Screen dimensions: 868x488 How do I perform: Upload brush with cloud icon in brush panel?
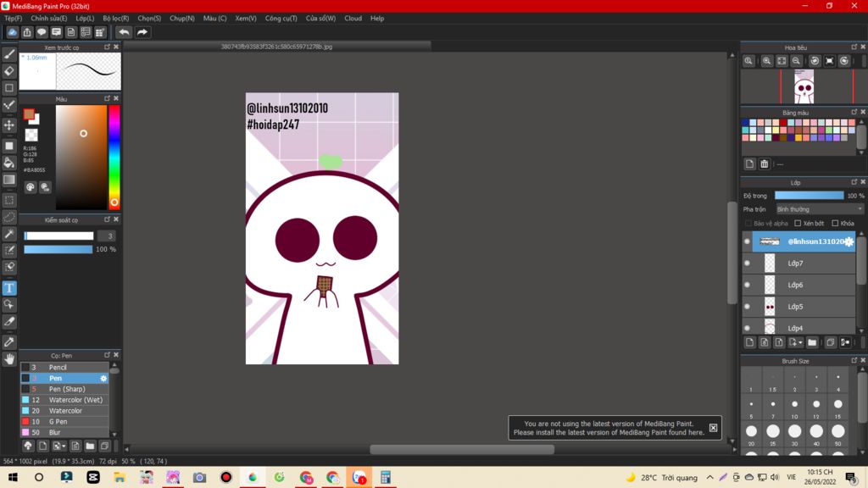tap(28, 446)
